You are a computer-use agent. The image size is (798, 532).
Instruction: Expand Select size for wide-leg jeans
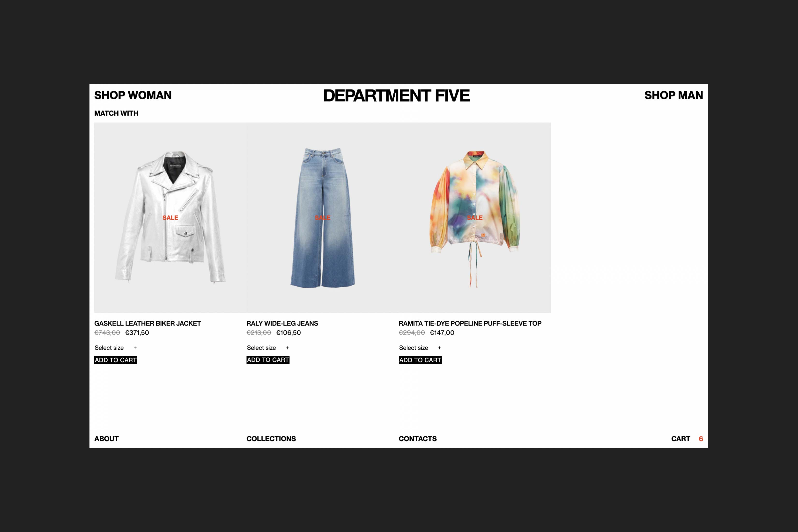coord(261,348)
